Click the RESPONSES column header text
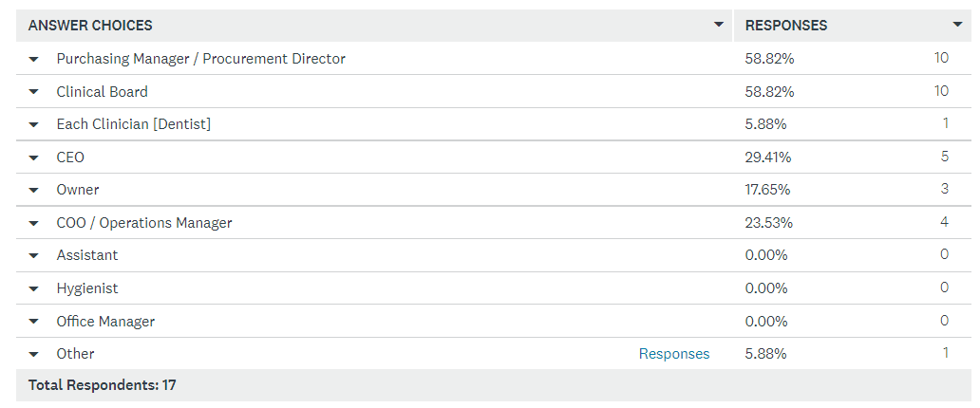The image size is (980, 408). (786, 26)
